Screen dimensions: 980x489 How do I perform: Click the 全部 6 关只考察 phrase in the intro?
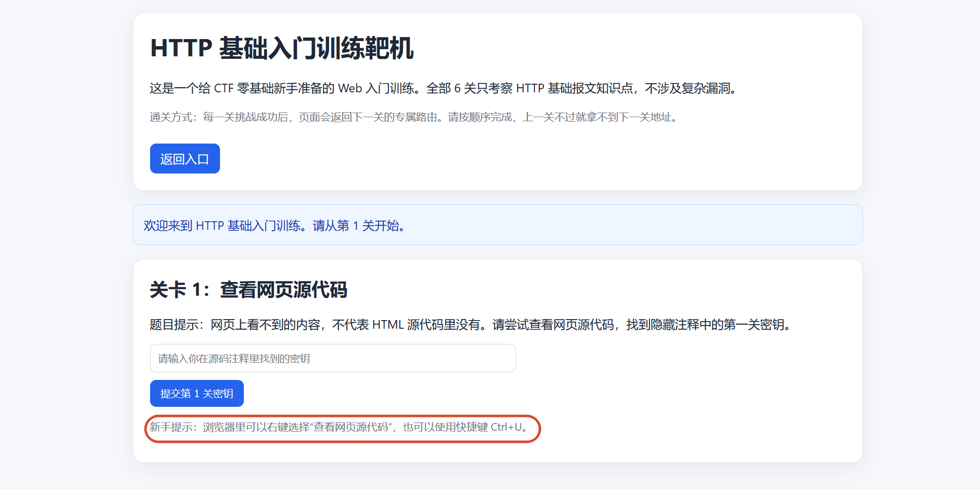469,88
